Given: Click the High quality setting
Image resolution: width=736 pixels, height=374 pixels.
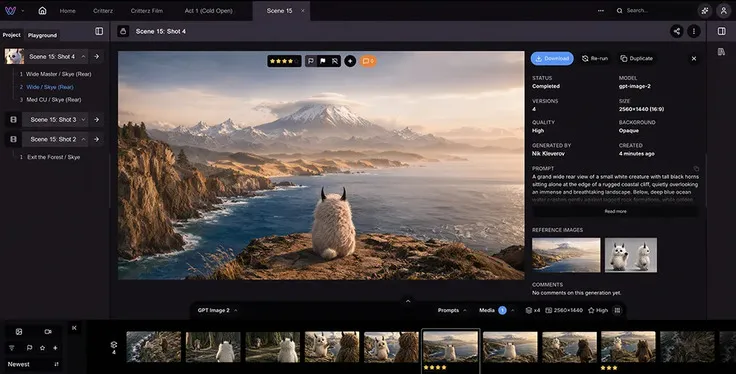Looking at the screenshot, I should 598,310.
